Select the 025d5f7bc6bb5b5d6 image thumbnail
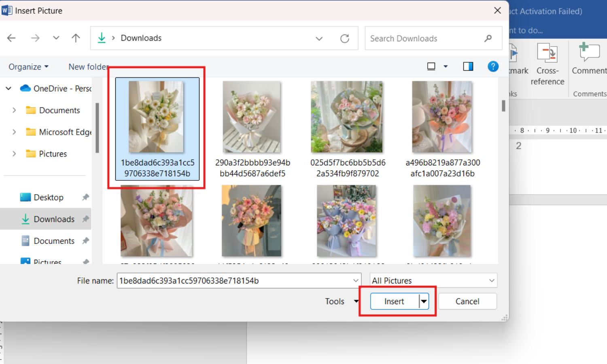This screenshot has height=364, width=607. [347, 117]
